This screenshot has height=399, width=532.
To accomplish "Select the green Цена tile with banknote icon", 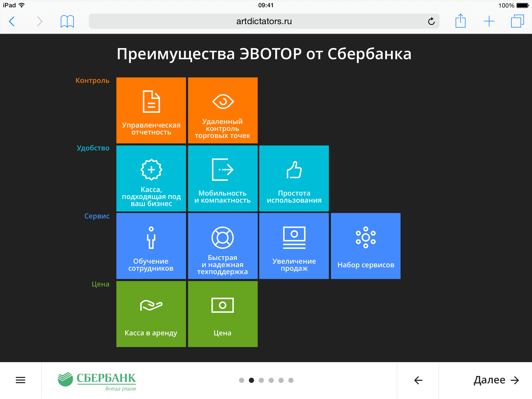I will [x=223, y=314].
